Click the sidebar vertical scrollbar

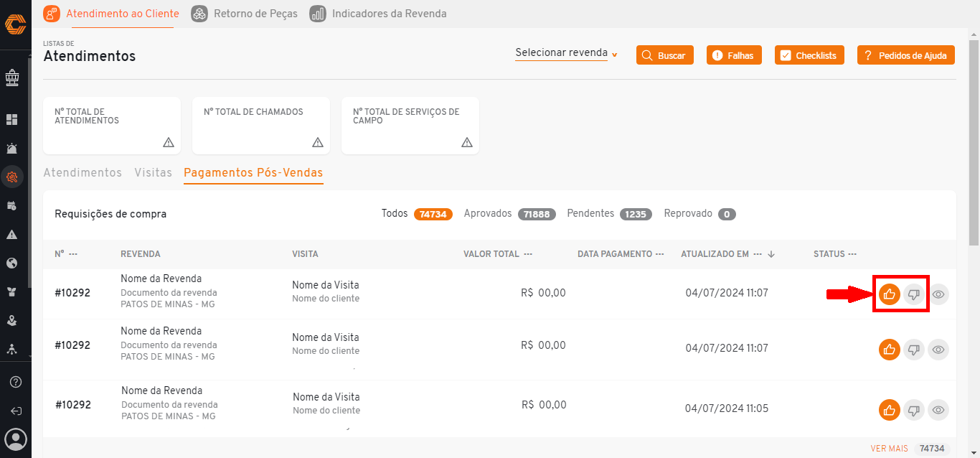click(x=29, y=172)
